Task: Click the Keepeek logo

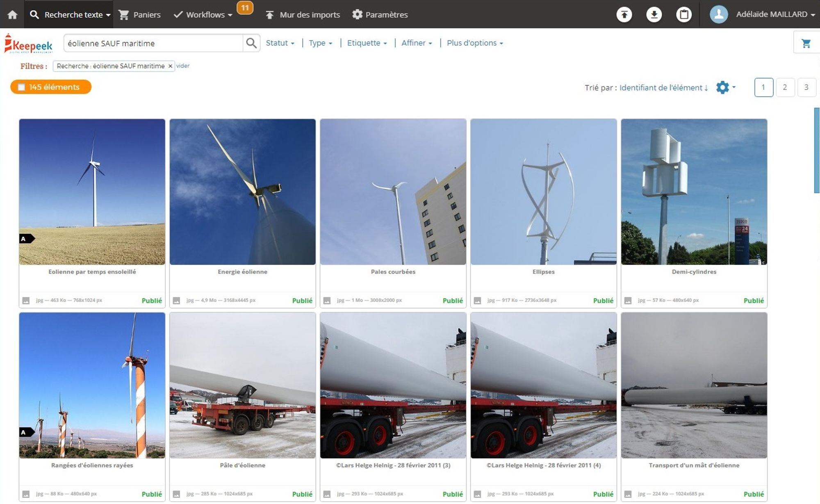Action: (29, 44)
